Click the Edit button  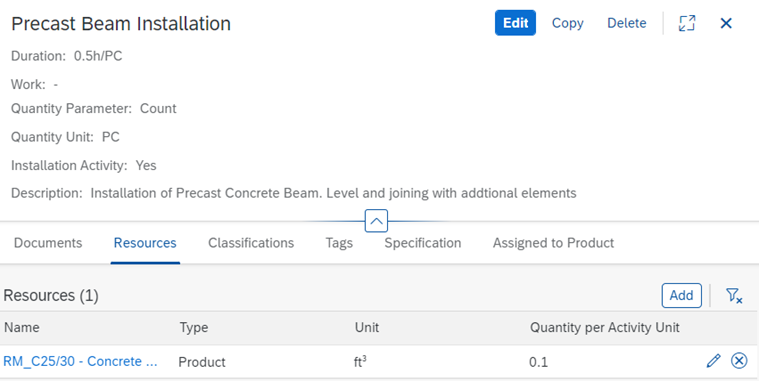pyautogui.click(x=515, y=23)
